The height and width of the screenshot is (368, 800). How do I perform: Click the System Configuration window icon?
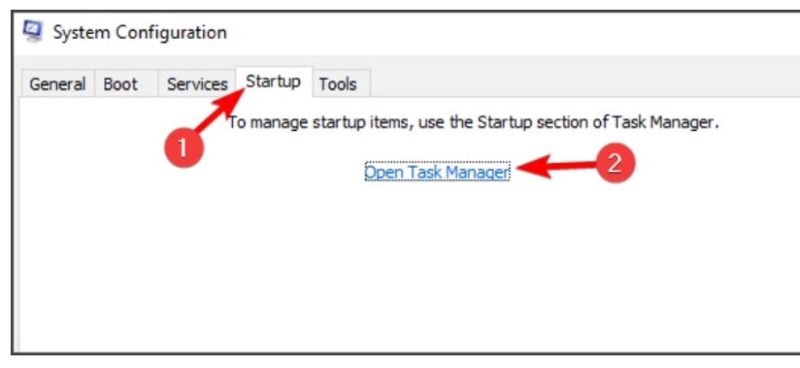pyautogui.click(x=33, y=32)
